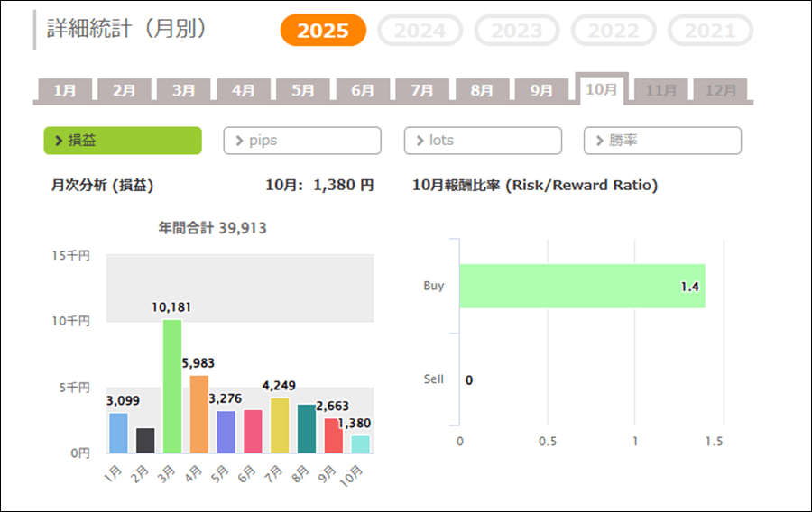Click the cyan October bar 1,380

[361, 444]
